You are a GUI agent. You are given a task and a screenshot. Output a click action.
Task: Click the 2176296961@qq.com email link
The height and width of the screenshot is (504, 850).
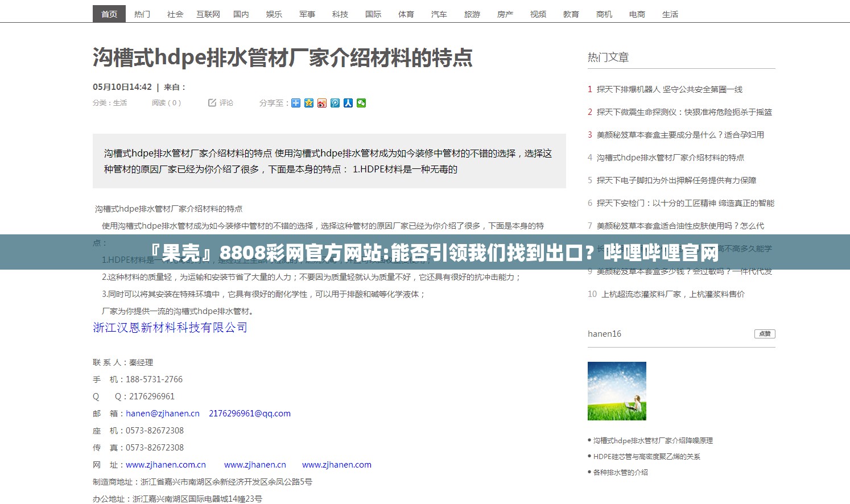pyautogui.click(x=250, y=414)
